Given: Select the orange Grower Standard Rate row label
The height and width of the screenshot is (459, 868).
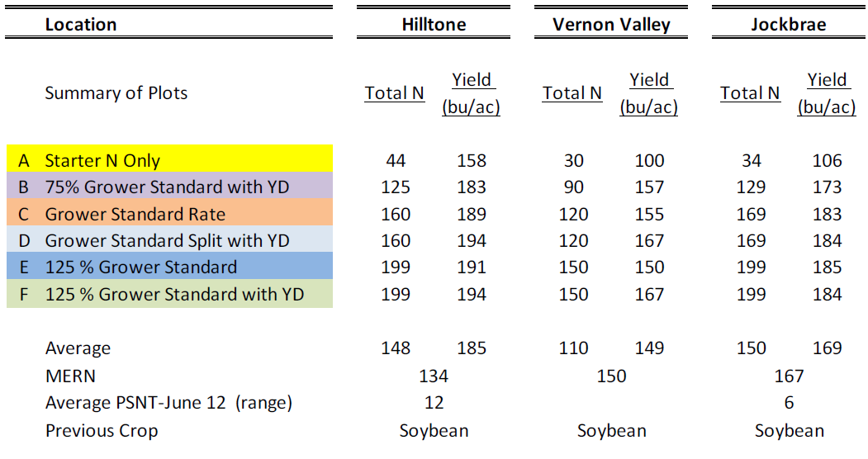Looking at the screenshot, I should [135, 215].
